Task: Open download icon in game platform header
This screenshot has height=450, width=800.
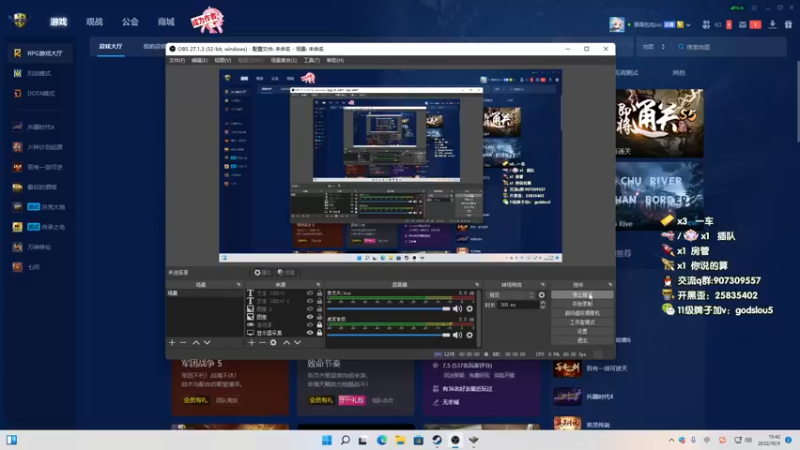Action: 772,24
